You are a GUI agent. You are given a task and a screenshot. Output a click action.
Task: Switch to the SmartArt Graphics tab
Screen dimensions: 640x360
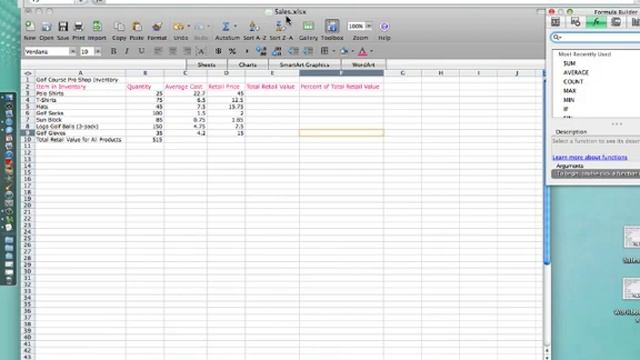(304, 65)
